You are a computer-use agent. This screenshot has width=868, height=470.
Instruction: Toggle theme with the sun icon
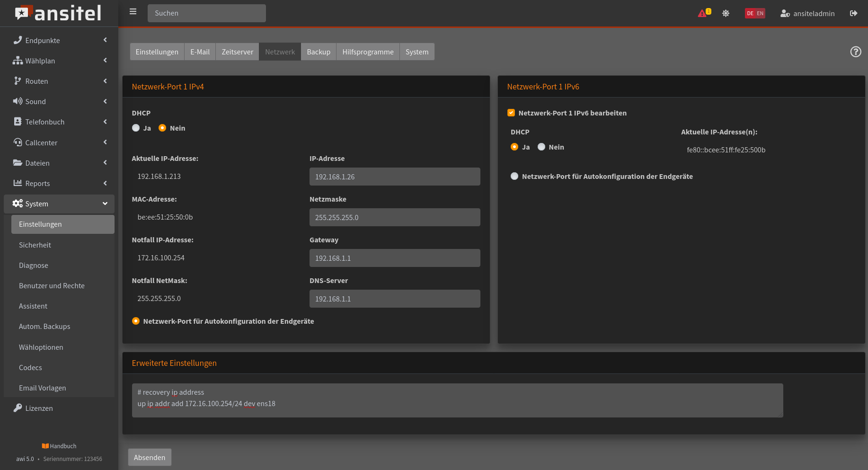tap(726, 13)
